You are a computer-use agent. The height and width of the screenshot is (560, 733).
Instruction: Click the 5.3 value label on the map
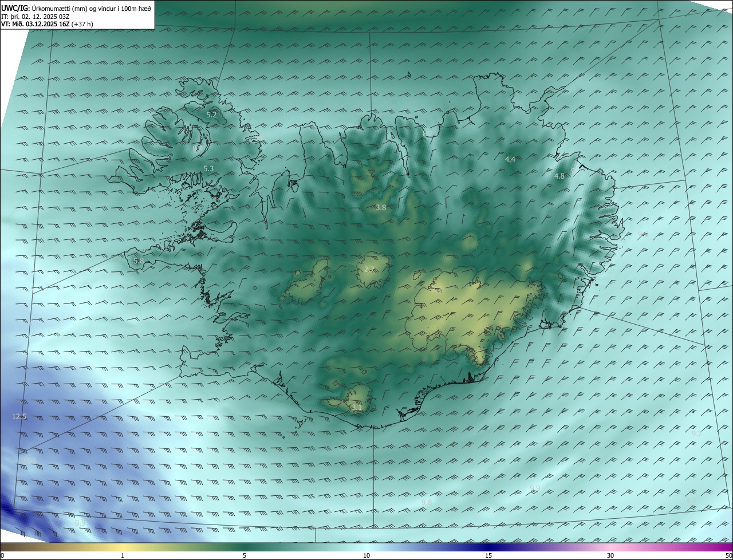(x=208, y=168)
